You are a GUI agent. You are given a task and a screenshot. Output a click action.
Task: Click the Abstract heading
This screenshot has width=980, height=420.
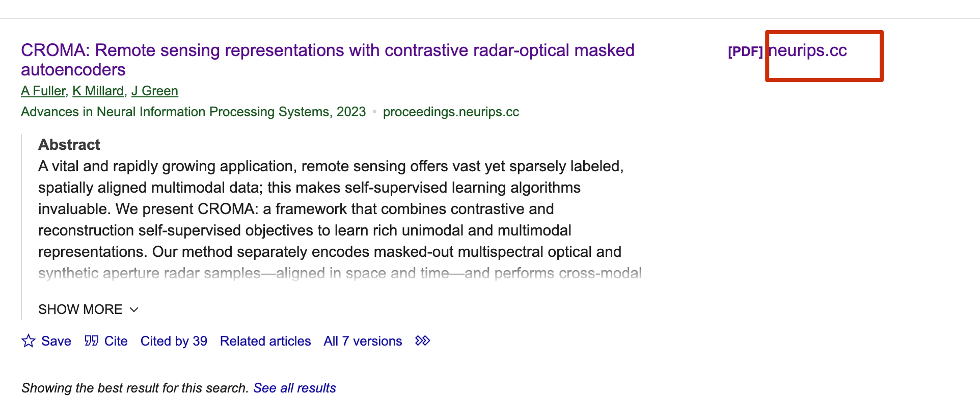coord(69,145)
